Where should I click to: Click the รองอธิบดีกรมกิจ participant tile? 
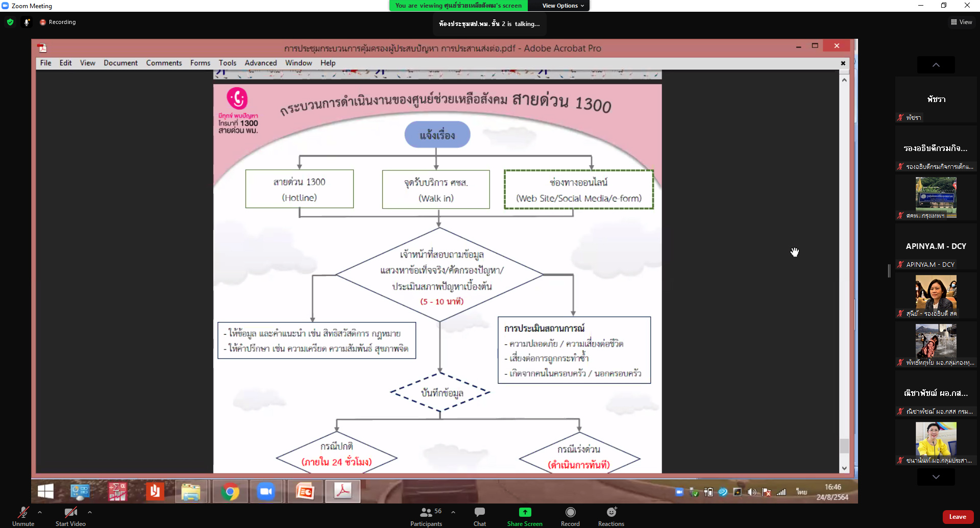tap(936, 149)
